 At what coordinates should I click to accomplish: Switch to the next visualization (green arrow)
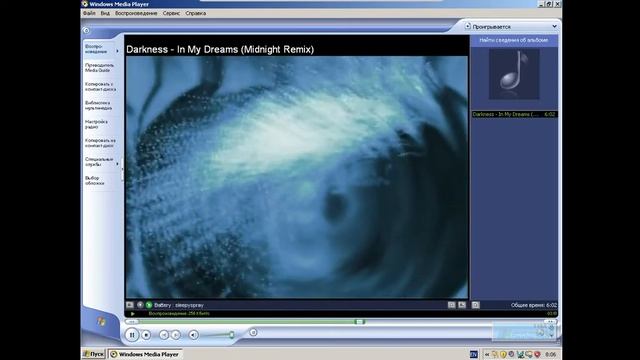click(149, 305)
